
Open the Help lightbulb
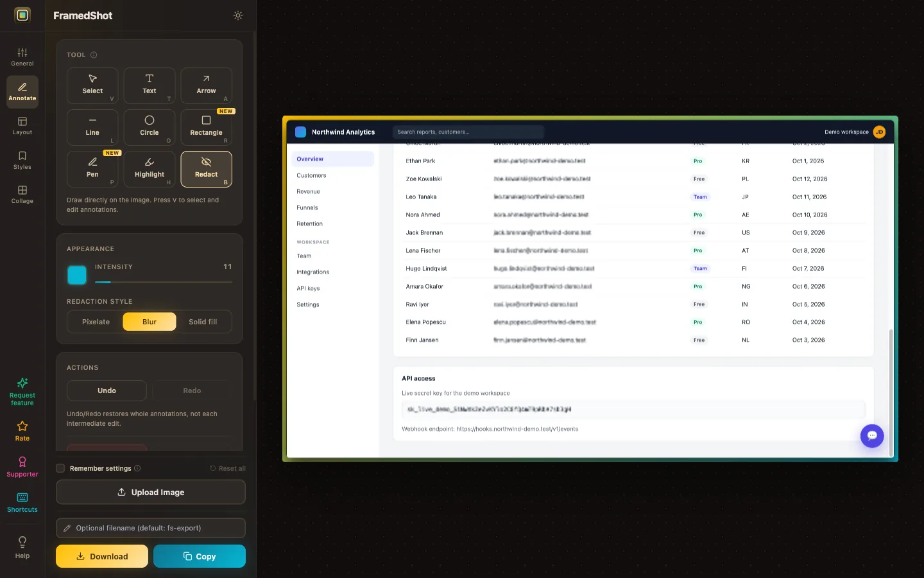(22, 548)
